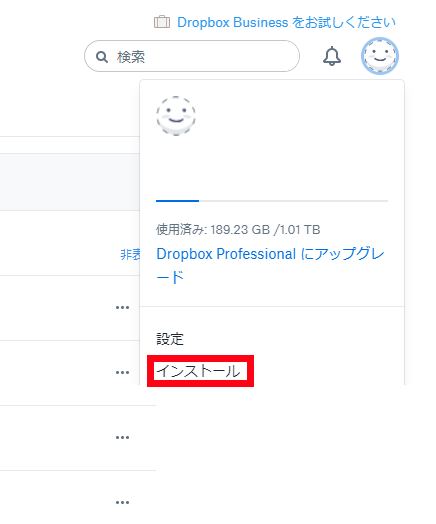Select インストール in the account menu

pyautogui.click(x=198, y=371)
